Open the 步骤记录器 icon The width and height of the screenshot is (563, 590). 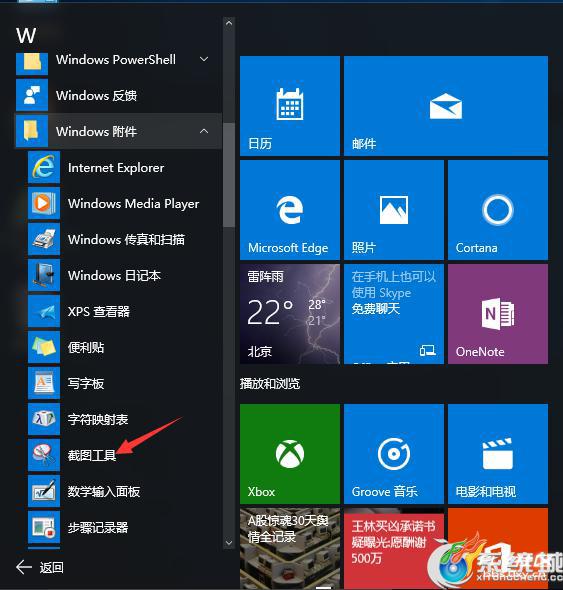tap(44, 527)
